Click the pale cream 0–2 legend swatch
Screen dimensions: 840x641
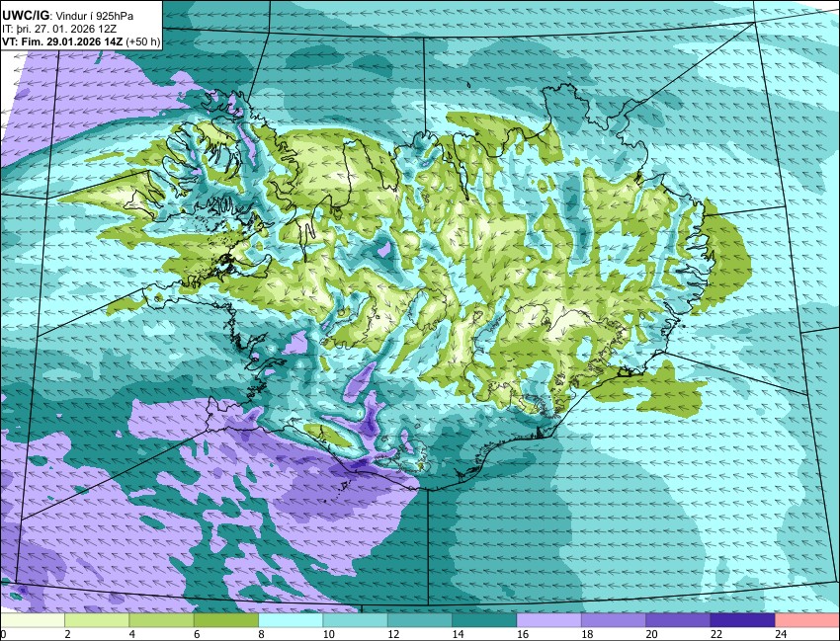click(33, 620)
